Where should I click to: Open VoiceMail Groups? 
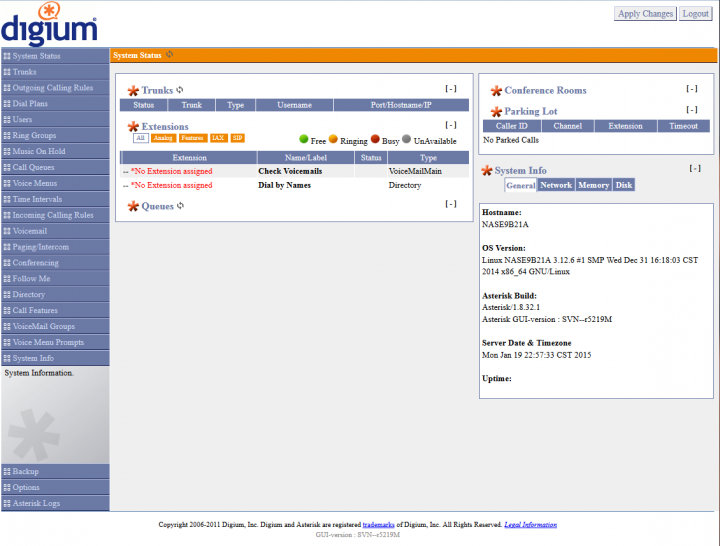click(55, 326)
